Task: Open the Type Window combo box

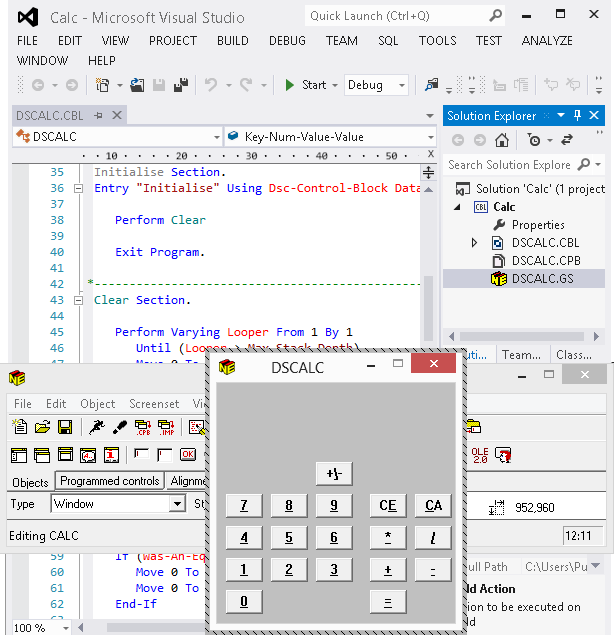Action: 176,505
